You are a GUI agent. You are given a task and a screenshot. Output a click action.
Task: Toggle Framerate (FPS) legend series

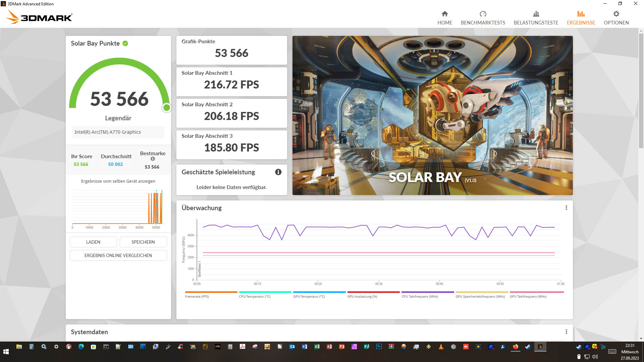tap(197, 296)
